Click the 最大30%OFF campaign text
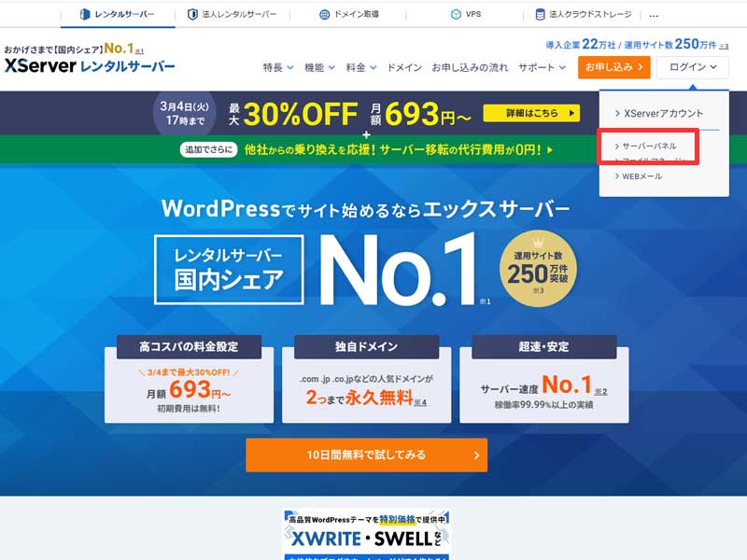 tap(293, 114)
